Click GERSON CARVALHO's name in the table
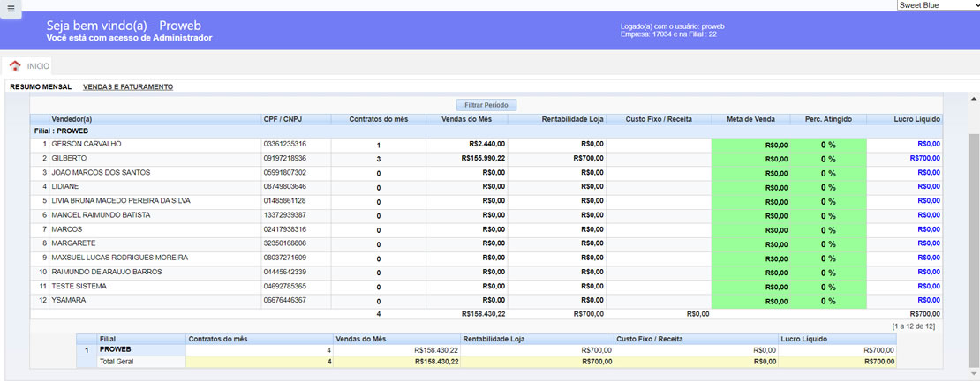This screenshot has width=980, height=382. click(x=87, y=144)
